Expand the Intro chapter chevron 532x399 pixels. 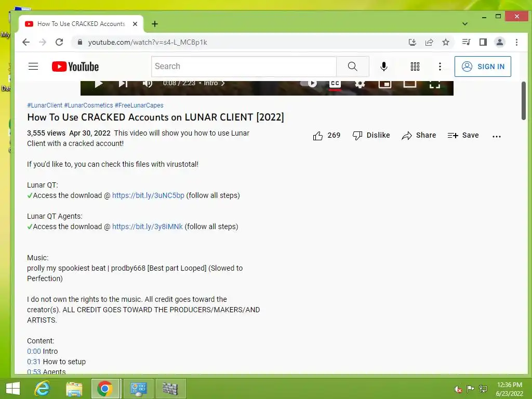(x=223, y=83)
